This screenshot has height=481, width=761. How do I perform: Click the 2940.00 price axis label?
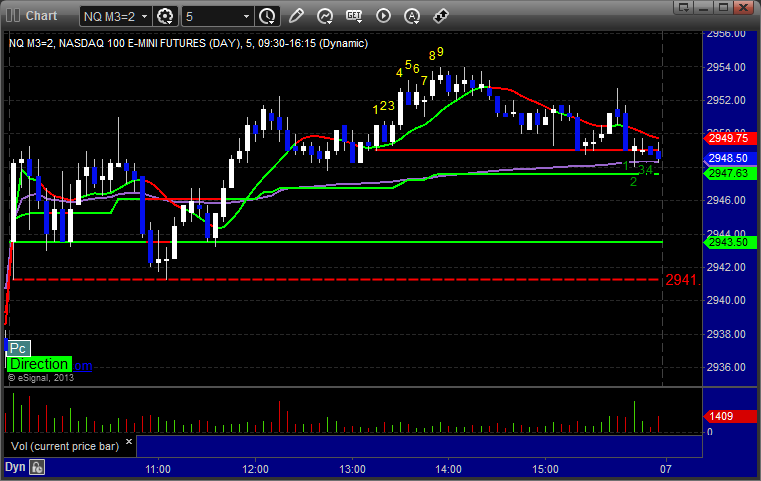pyautogui.click(x=726, y=300)
